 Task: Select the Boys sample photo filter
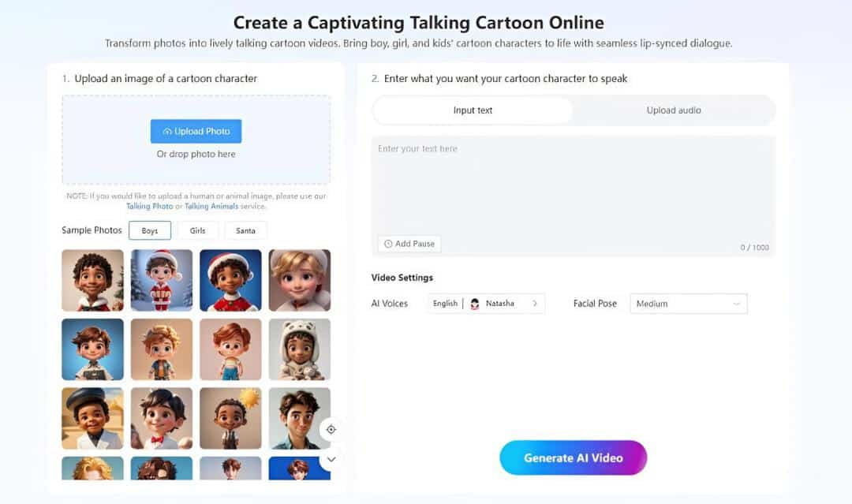(x=150, y=230)
